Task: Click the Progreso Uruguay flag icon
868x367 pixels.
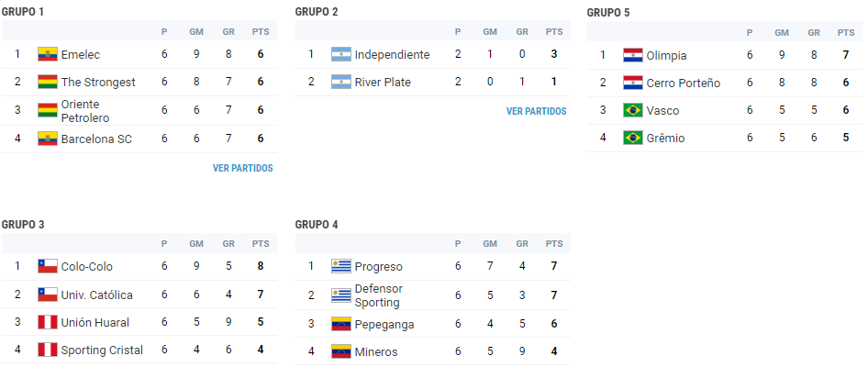Action: [x=341, y=266]
